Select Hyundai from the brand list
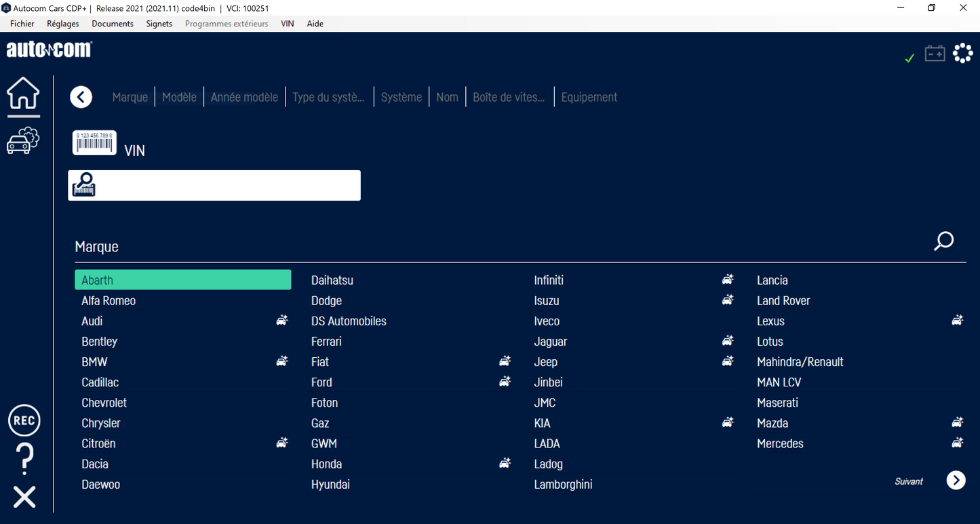Viewport: 980px width, 524px height. coord(330,485)
